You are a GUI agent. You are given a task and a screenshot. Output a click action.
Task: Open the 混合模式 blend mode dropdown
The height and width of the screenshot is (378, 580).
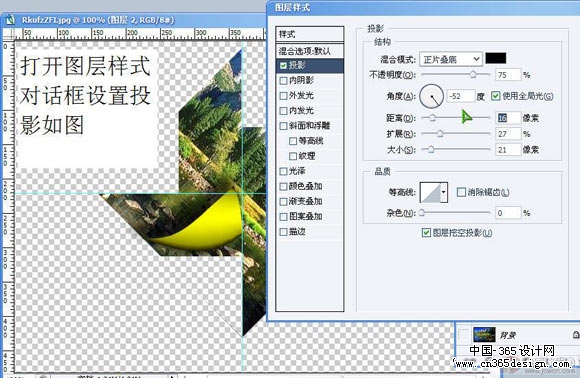(x=451, y=59)
